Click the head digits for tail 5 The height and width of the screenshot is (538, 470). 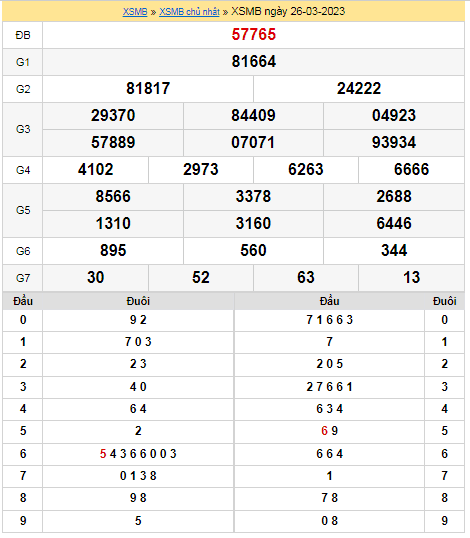[x=329, y=431]
